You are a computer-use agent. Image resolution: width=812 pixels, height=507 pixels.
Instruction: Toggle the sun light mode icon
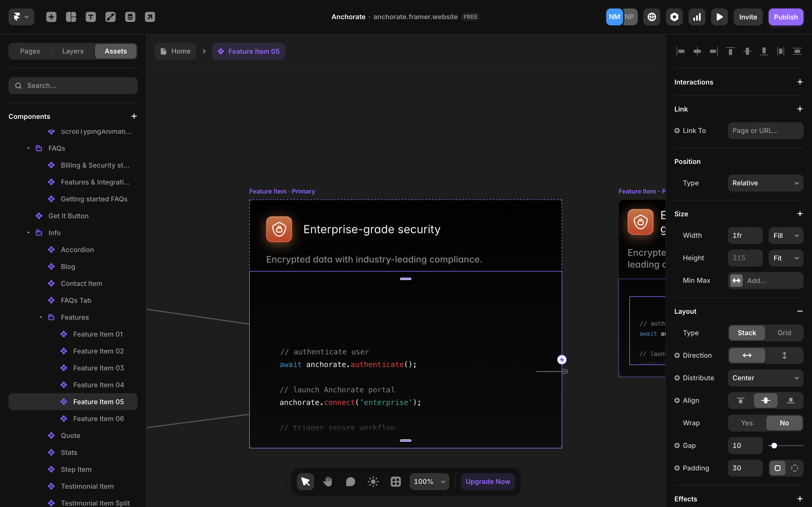[373, 482]
